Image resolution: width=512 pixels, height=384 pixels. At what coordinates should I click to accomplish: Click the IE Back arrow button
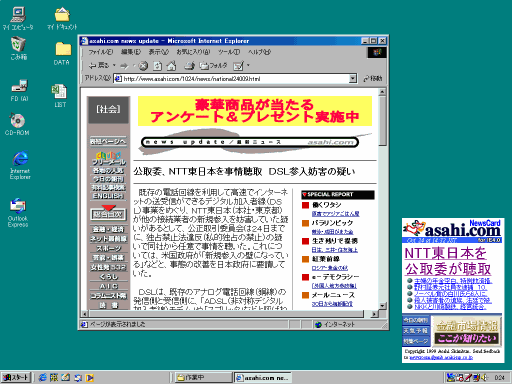99,66
